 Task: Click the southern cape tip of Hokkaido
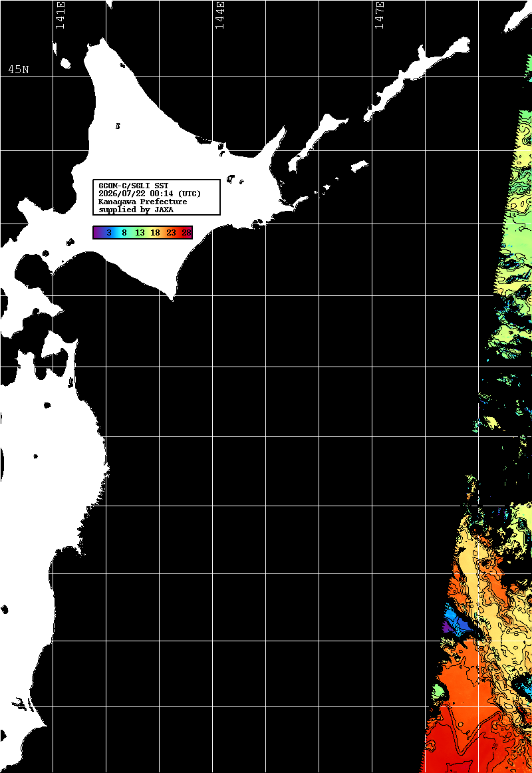172,297
